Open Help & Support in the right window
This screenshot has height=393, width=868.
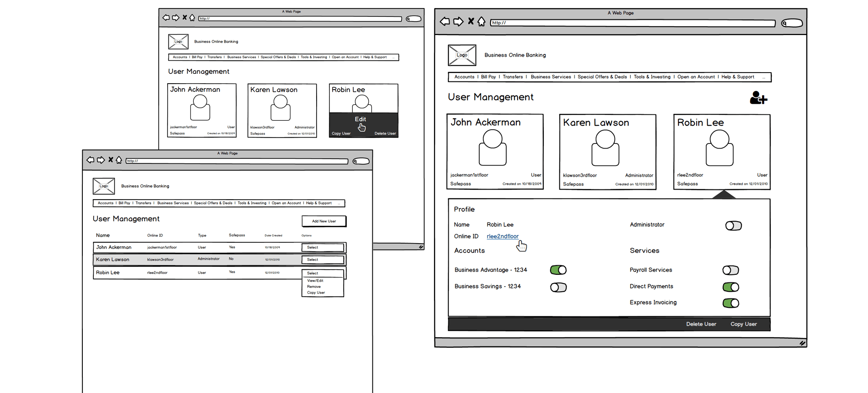(x=738, y=77)
